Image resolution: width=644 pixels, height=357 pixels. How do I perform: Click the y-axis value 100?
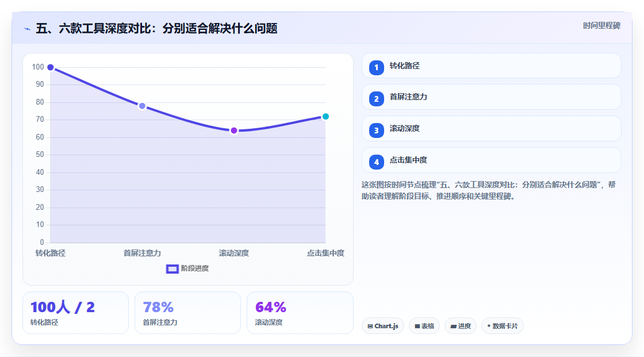(38, 67)
